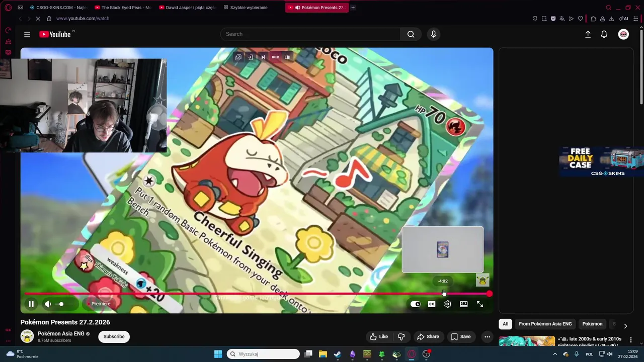Open Opera AI assistant button
The image size is (644, 362).
point(623,19)
